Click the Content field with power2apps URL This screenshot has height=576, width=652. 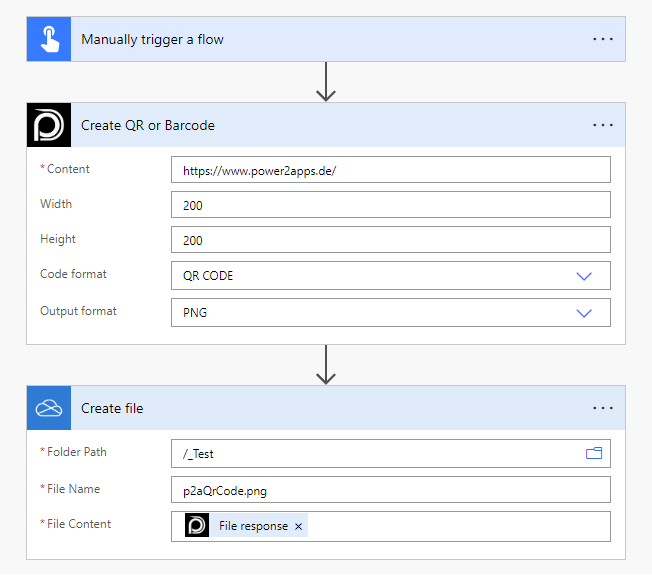point(390,170)
